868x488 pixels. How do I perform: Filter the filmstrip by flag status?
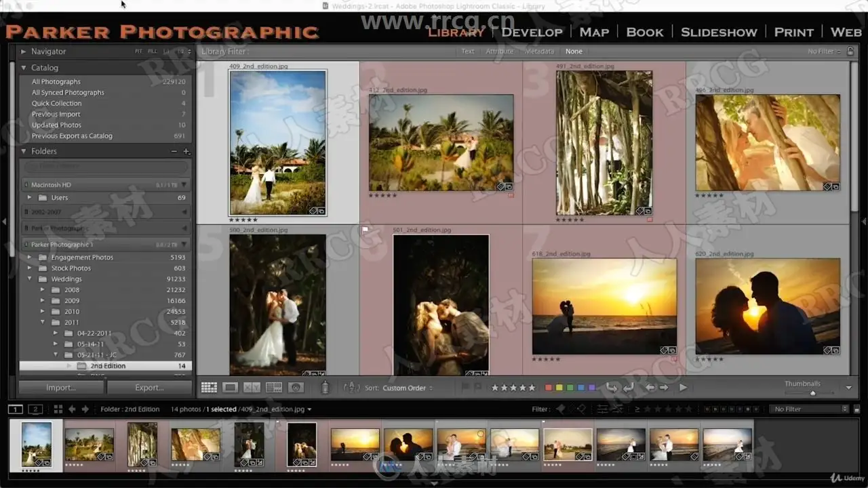pos(571,409)
